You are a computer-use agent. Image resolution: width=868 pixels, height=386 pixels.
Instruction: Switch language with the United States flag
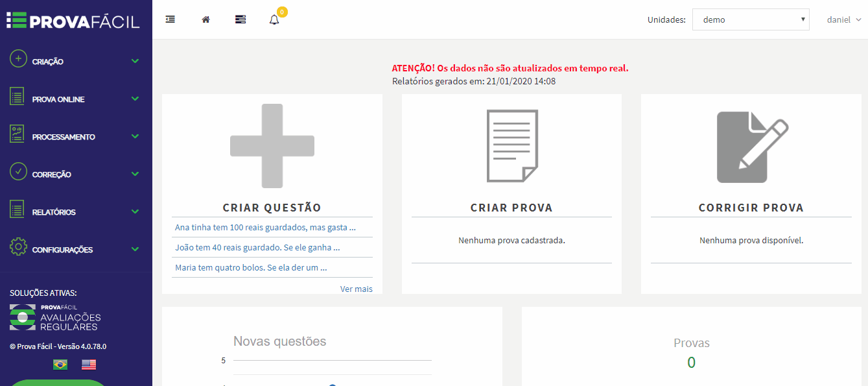point(89,365)
